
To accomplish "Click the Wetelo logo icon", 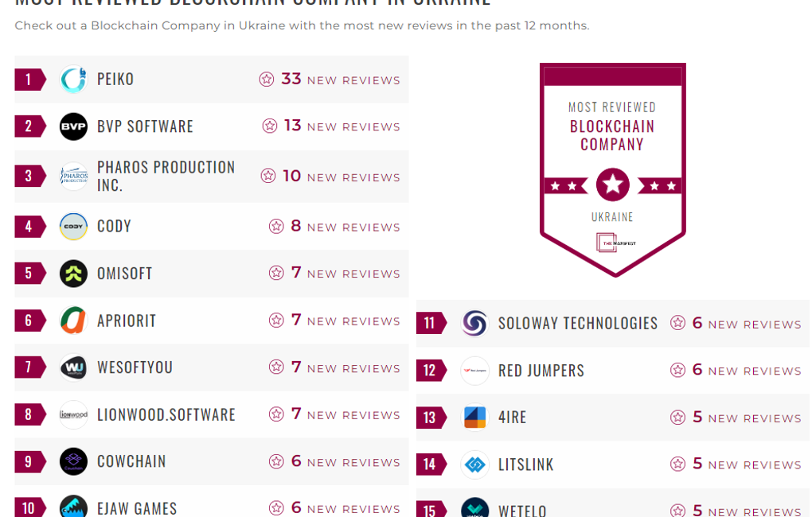I will point(475,507).
